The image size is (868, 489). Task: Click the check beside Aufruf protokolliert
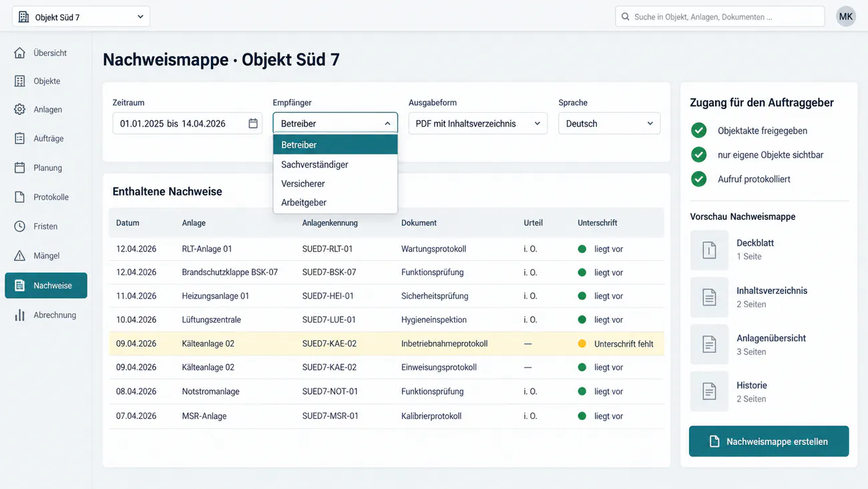tap(699, 179)
